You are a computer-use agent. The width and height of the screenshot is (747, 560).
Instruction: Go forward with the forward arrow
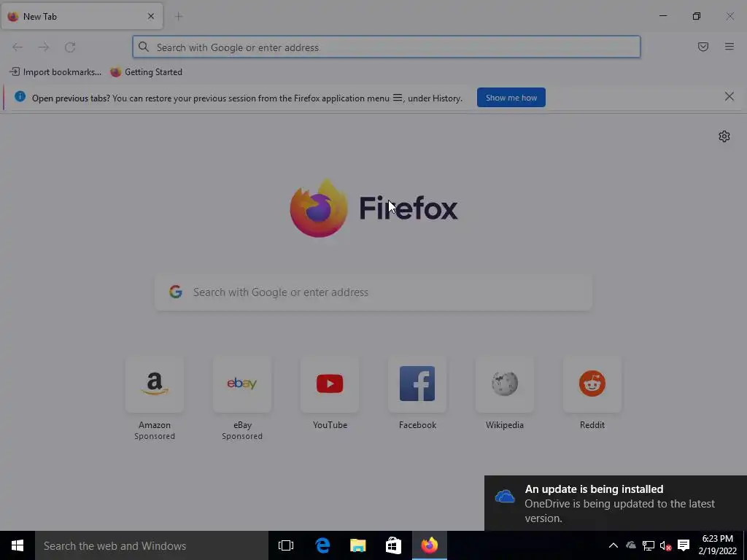(x=44, y=47)
